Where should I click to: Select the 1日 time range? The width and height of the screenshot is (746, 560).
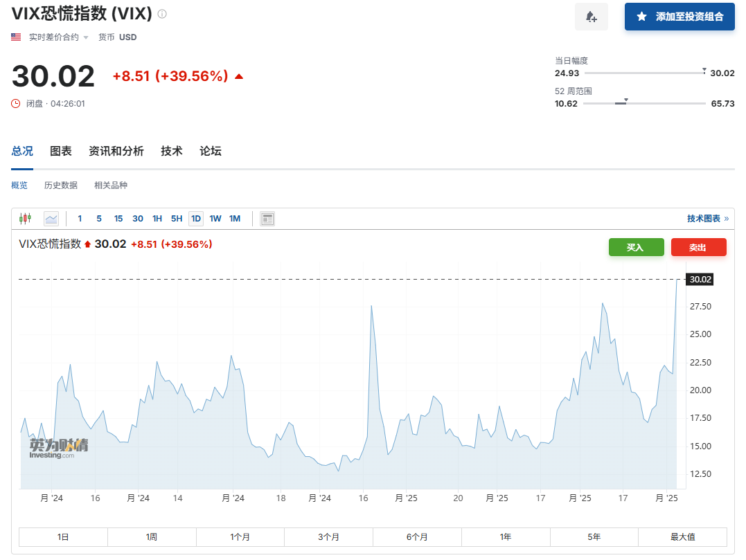coord(63,537)
